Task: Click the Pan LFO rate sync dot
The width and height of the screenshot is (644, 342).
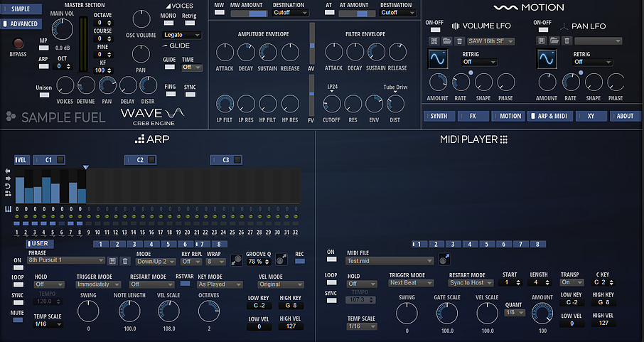Action: point(581,73)
